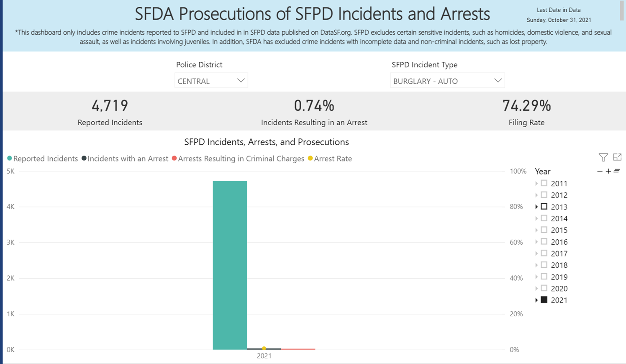Expand the 2012 year node arrow
Viewport: 626px width, 364px height.
coord(536,195)
